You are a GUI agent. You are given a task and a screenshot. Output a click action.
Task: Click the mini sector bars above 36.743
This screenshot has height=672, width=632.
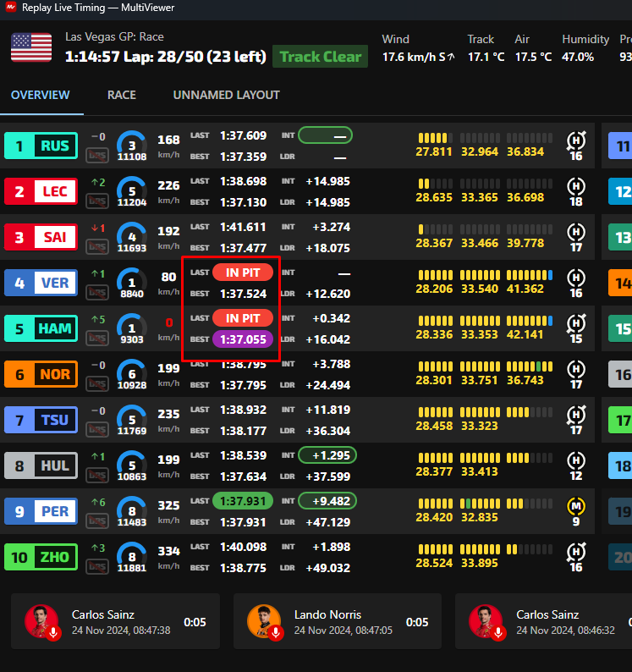(x=530, y=366)
